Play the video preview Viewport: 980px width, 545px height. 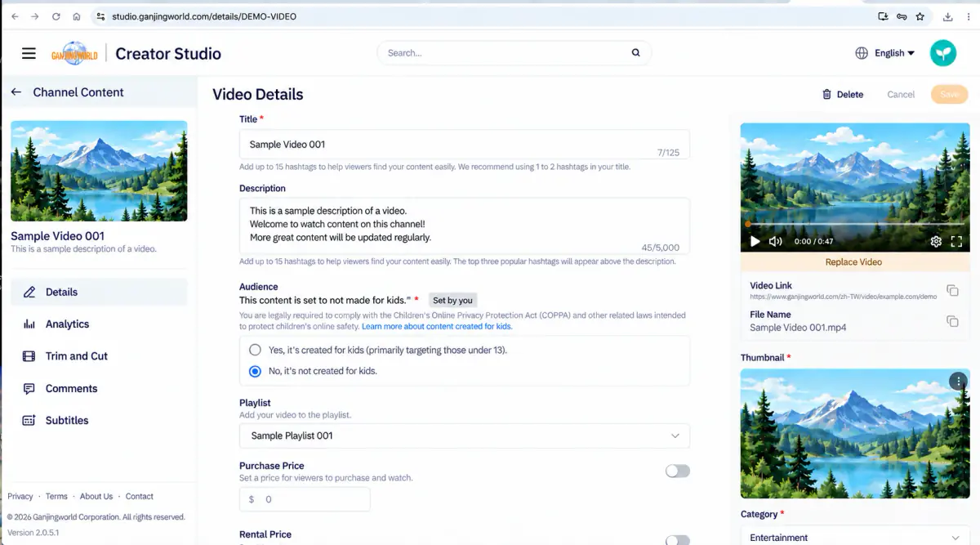[x=755, y=241]
